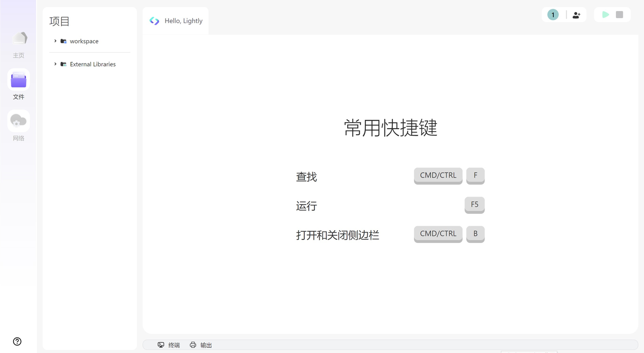This screenshot has height=353, width=644.
Task: Click the printer icon beside 输出
Action: pyautogui.click(x=193, y=345)
